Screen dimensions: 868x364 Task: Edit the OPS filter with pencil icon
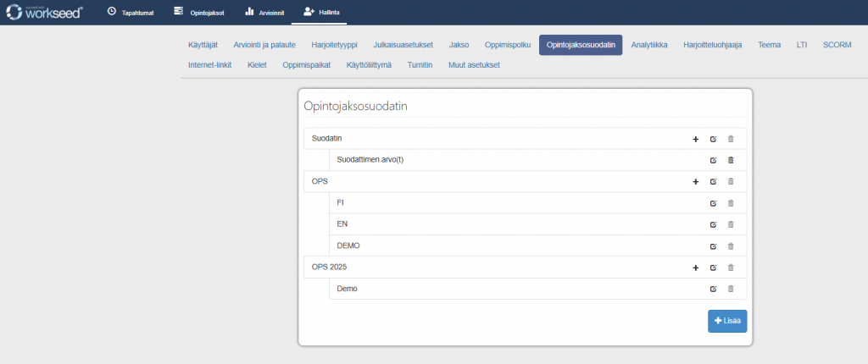(713, 181)
